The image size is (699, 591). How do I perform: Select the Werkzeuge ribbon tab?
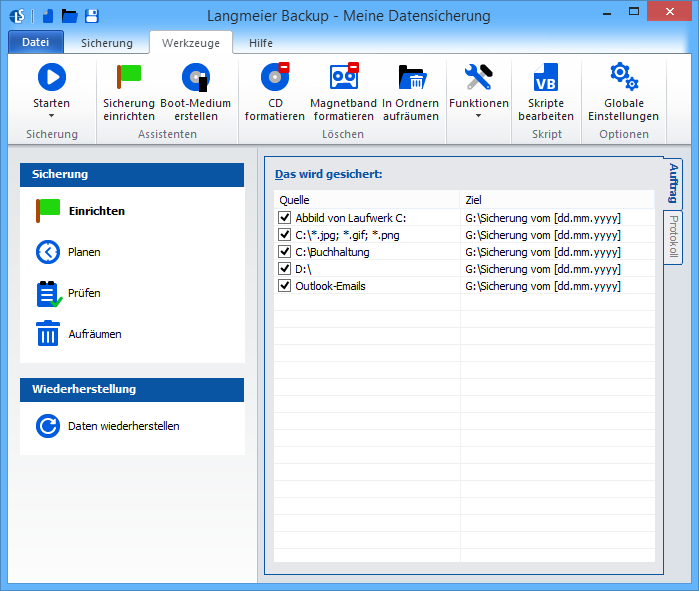point(191,43)
